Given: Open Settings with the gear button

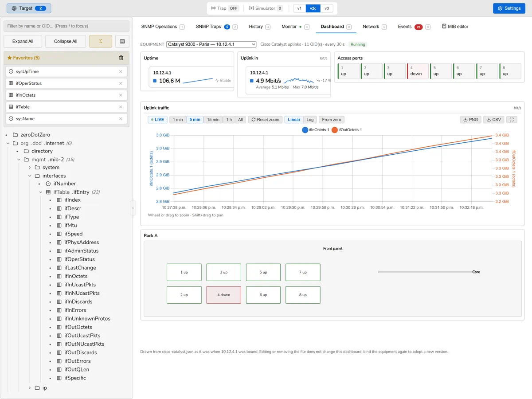Looking at the screenshot, I should [509, 8].
